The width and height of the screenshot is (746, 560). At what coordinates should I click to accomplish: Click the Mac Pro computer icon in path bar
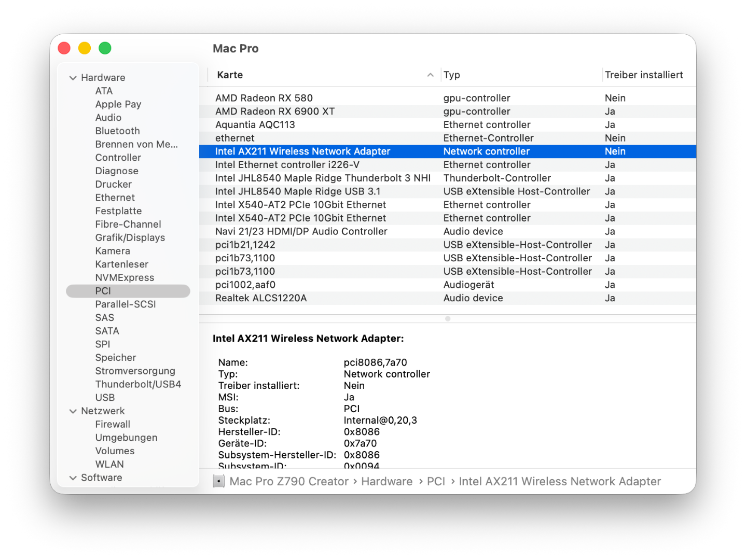[219, 482]
